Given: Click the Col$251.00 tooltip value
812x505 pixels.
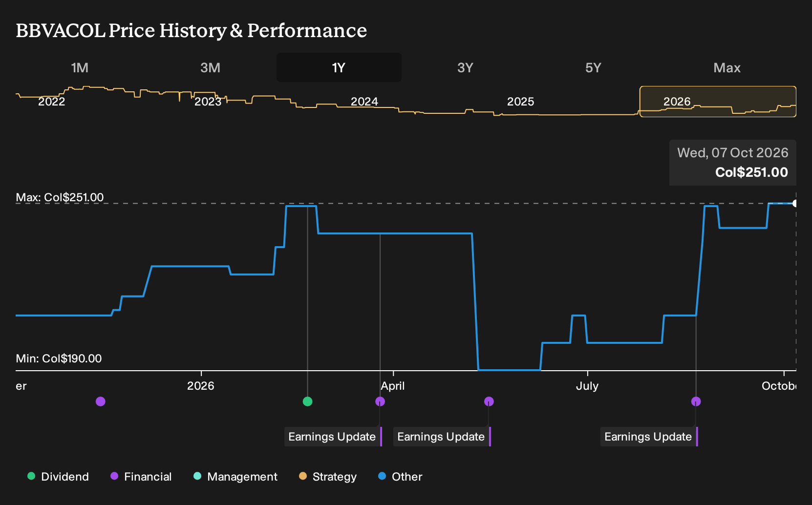Looking at the screenshot, I should click(x=751, y=172).
